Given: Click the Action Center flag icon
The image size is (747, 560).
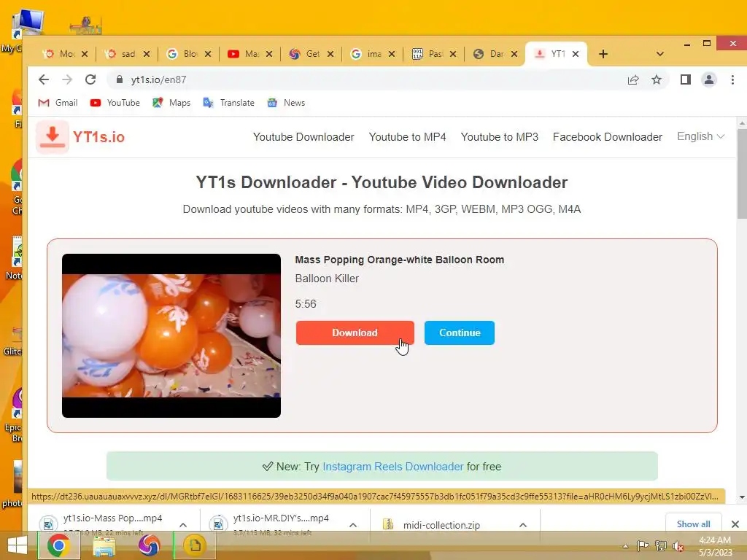Looking at the screenshot, I should pos(643,546).
